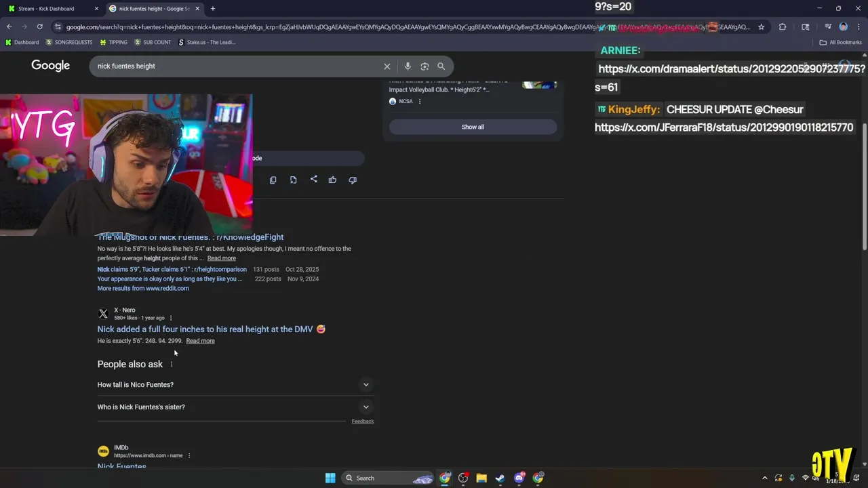Click the KingJeffy username in chat
This screenshot has height=488, width=868.
pos(633,109)
